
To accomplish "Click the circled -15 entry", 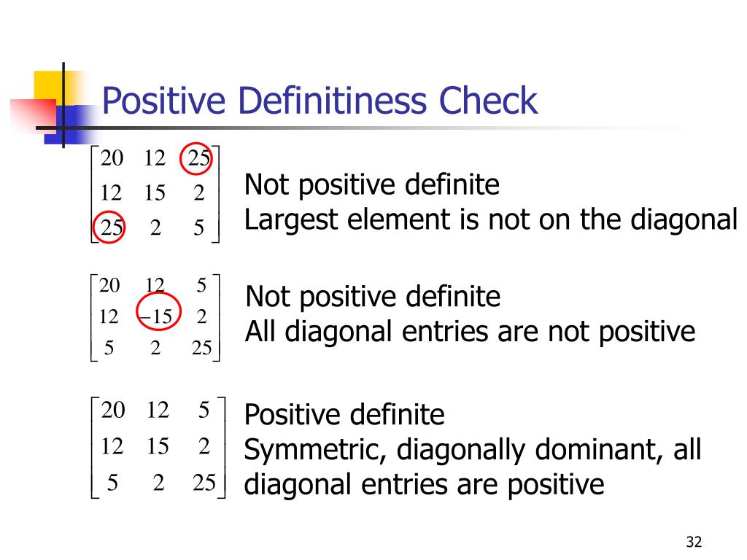I will click(x=158, y=313).
